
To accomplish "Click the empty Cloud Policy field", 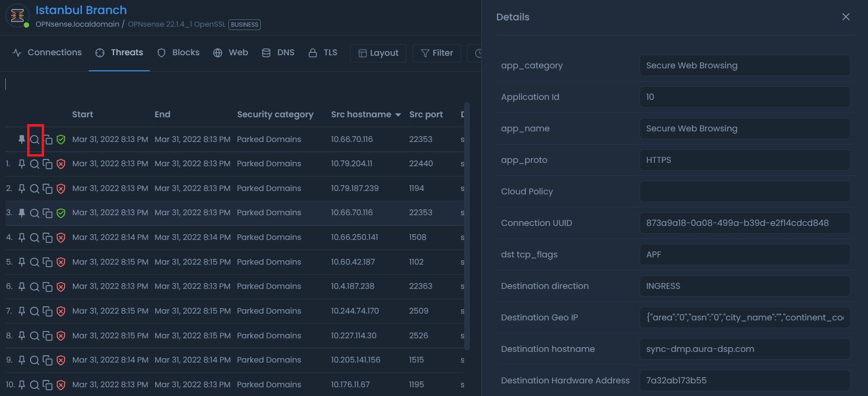I will [744, 191].
